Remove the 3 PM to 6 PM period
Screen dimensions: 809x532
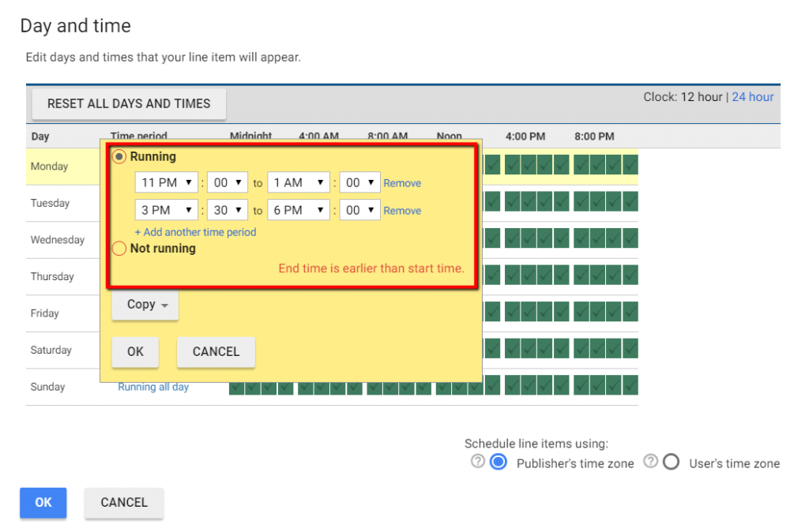pyautogui.click(x=402, y=210)
